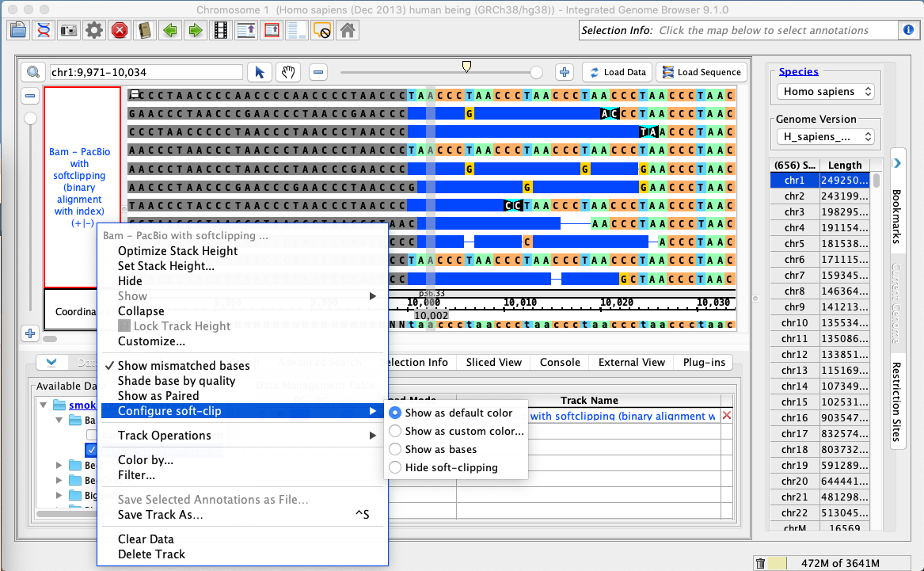Zoom out horizontally with the minus button
The image size is (924, 571).
(318, 72)
